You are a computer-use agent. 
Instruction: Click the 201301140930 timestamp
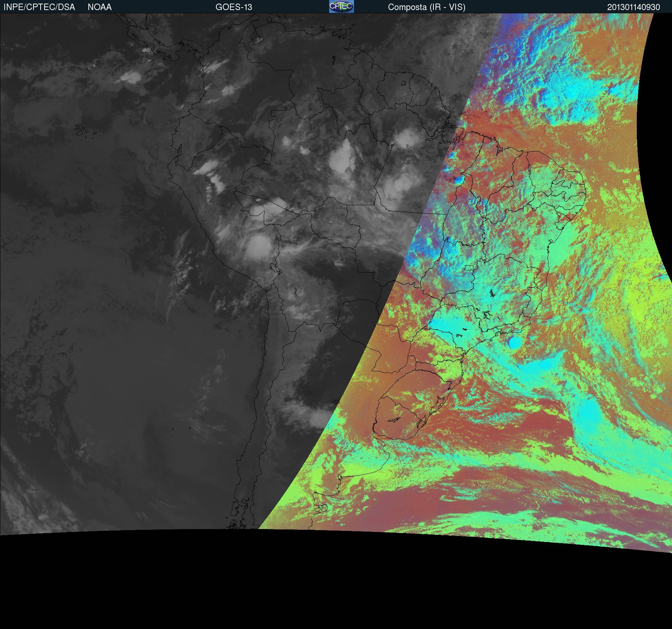[633, 7]
